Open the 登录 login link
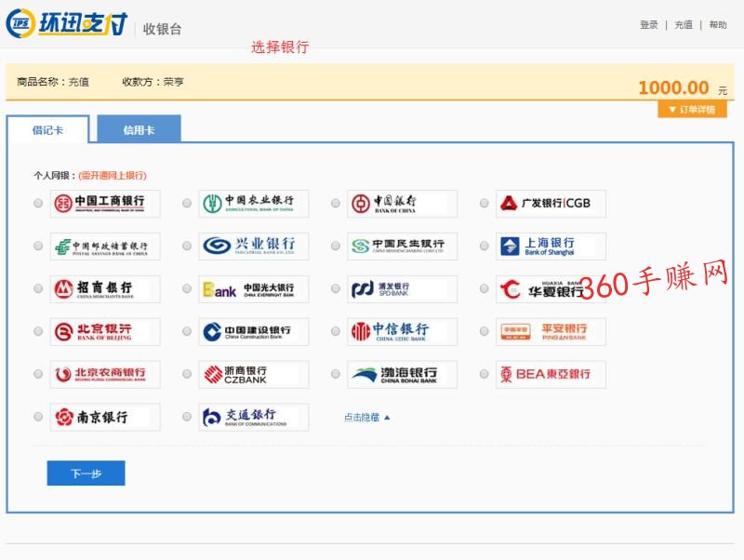This screenshot has width=744, height=560. click(648, 25)
